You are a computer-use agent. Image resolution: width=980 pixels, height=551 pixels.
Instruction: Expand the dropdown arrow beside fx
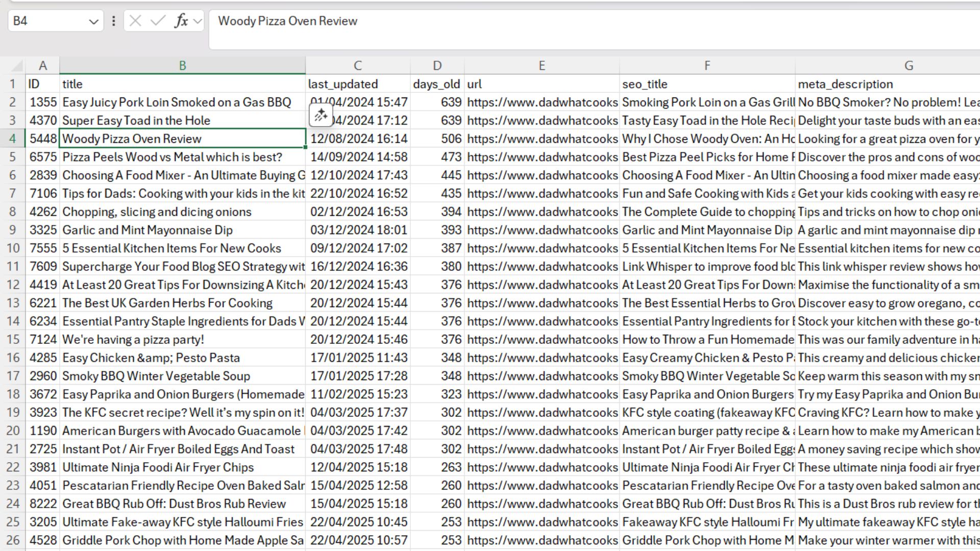coord(198,21)
